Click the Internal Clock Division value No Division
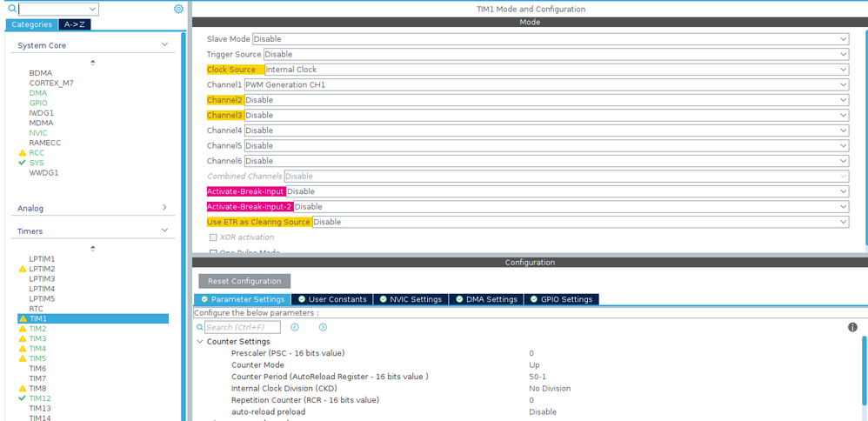Screen dimensions: 868x421 tap(550, 388)
